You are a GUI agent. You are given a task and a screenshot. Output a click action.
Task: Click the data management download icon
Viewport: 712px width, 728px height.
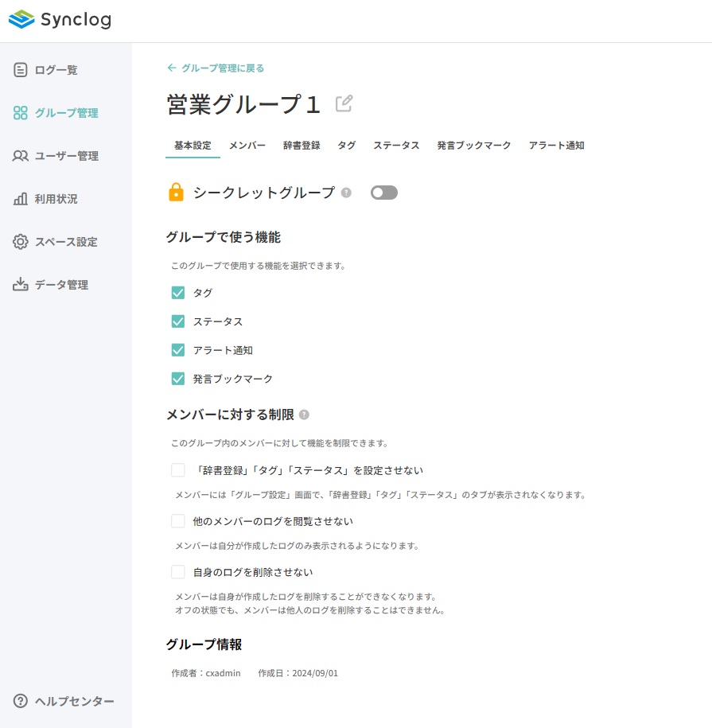click(21, 285)
